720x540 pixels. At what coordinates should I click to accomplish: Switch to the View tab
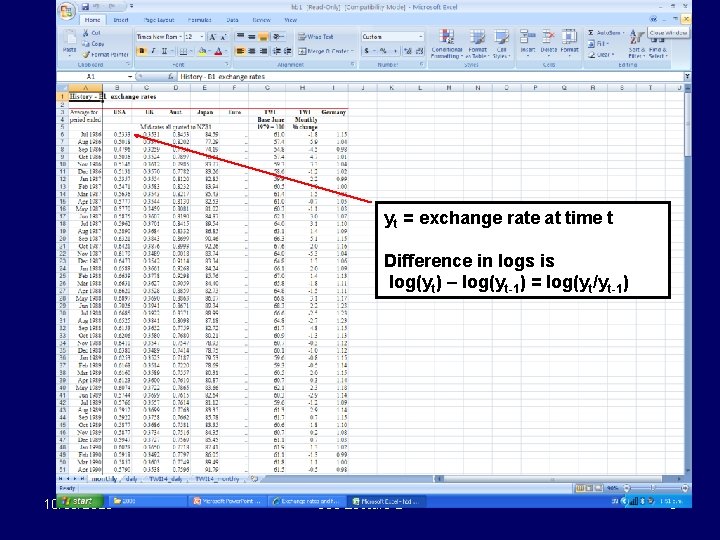point(290,20)
